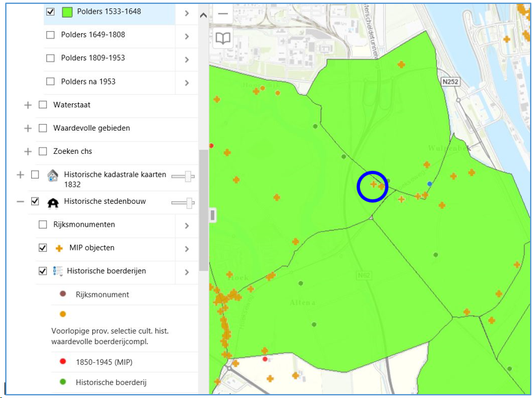This screenshot has height=398, width=532.
Task: Enable Historische kadastrale kaarten 1832 checkbox
Action: tap(35, 175)
